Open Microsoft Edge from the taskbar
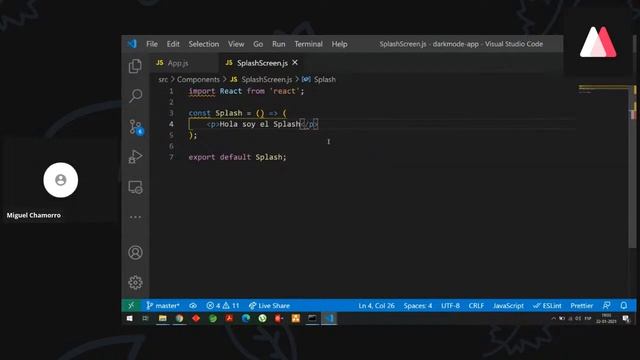Image resolution: width=640 pixels, height=360 pixels. click(x=246, y=318)
